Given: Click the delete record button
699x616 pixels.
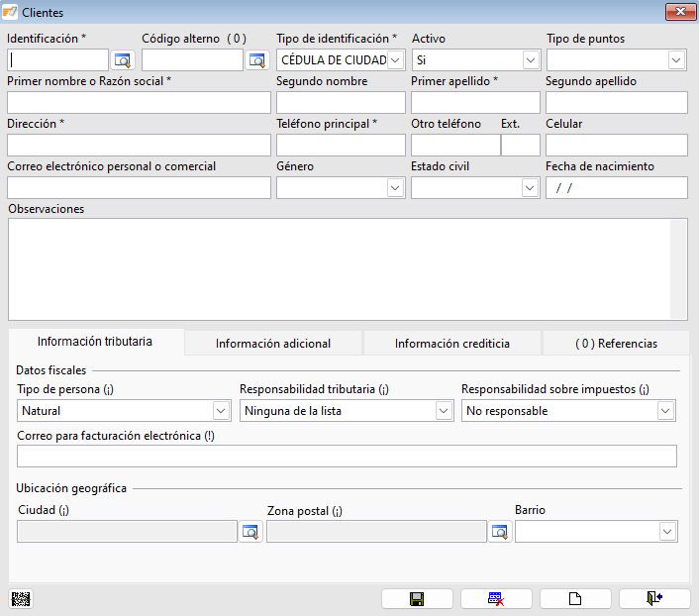Looking at the screenshot, I should pyautogui.click(x=496, y=598).
